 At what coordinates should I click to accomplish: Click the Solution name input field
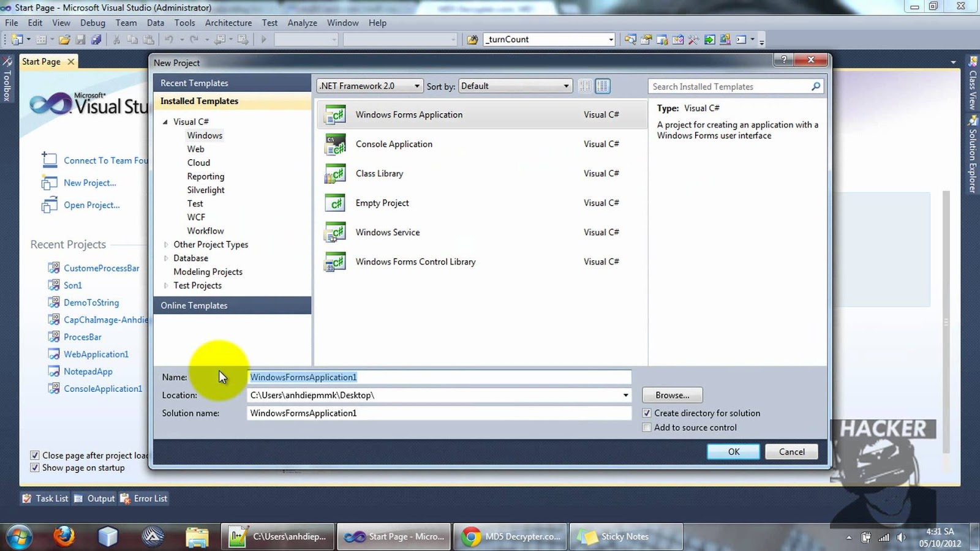439,413
